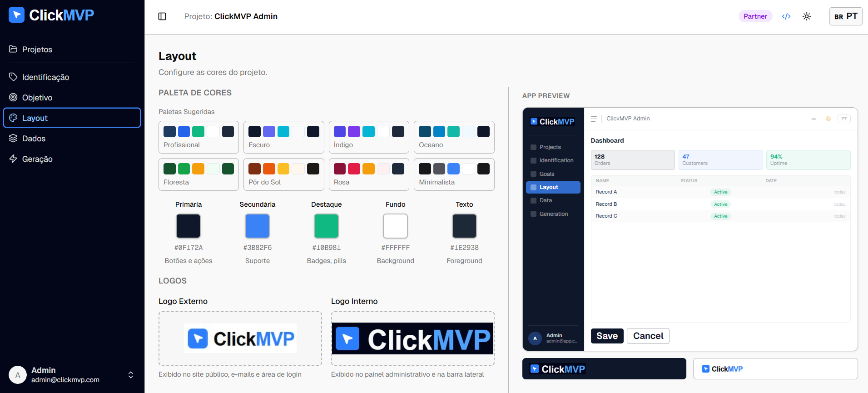Screen dimensions: 868x393
Task: Click Goals in preview sidebar
Action: (x=553, y=174)
